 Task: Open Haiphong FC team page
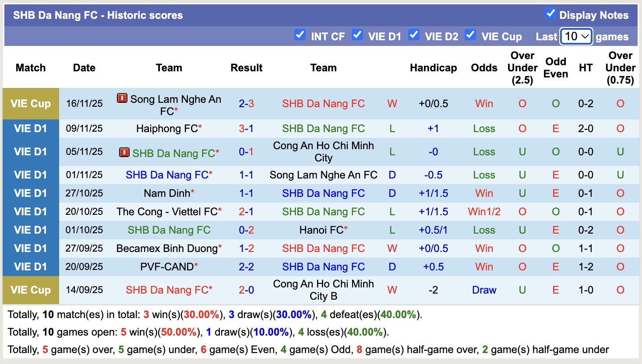coord(166,128)
